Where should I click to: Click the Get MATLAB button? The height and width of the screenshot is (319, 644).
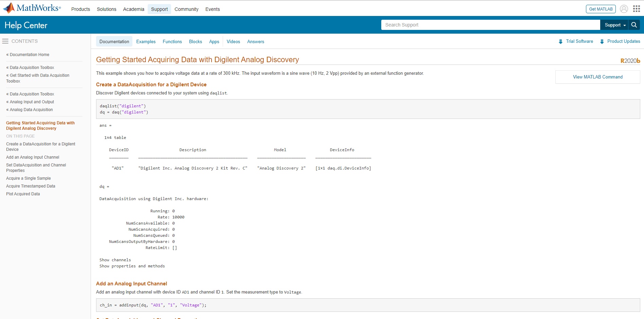[x=601, y=9]
